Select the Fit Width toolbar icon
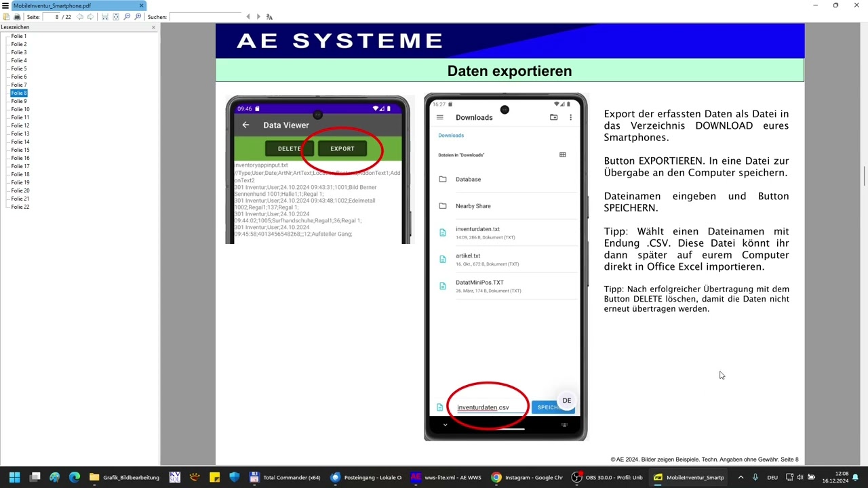The height and width of the screenshot is (488, 868). [105, 17]
